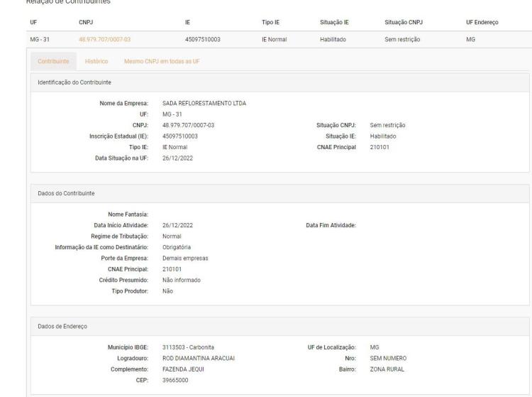The height and width of the screenshot is (397, 532).
Task: Click CNAE Principal value in identification section
Action: point(379,148)
